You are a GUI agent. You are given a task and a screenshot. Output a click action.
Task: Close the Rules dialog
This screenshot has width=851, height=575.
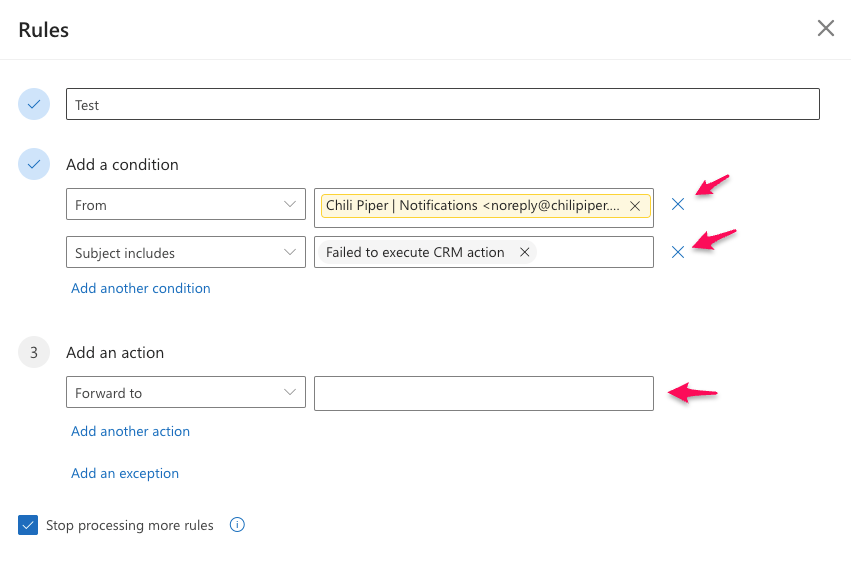(x=825, y=28)
